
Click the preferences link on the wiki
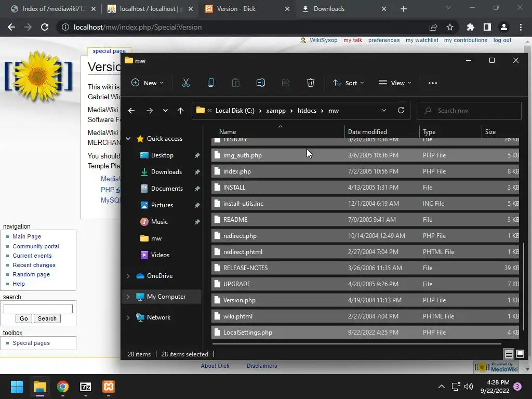(384, 40)
